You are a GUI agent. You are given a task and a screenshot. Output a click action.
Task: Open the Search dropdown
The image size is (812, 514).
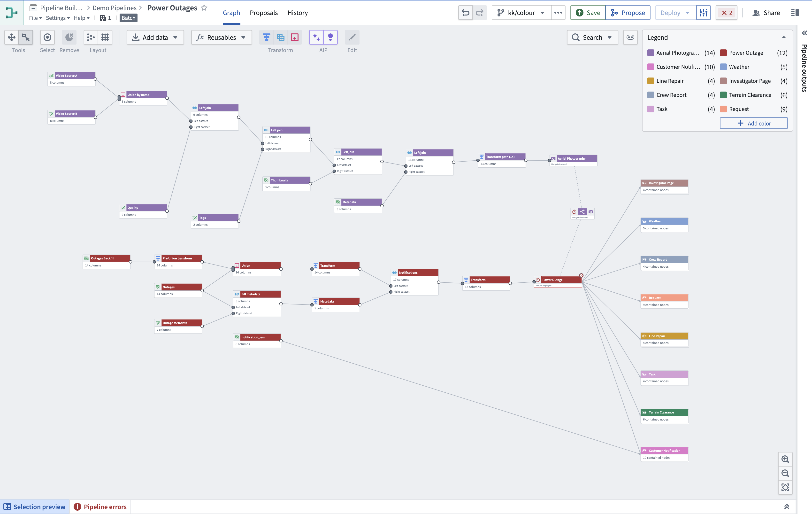[x=592, y=38]
